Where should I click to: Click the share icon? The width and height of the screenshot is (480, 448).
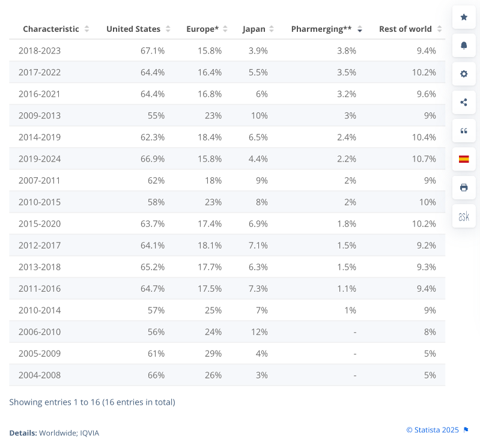(464, 102)
